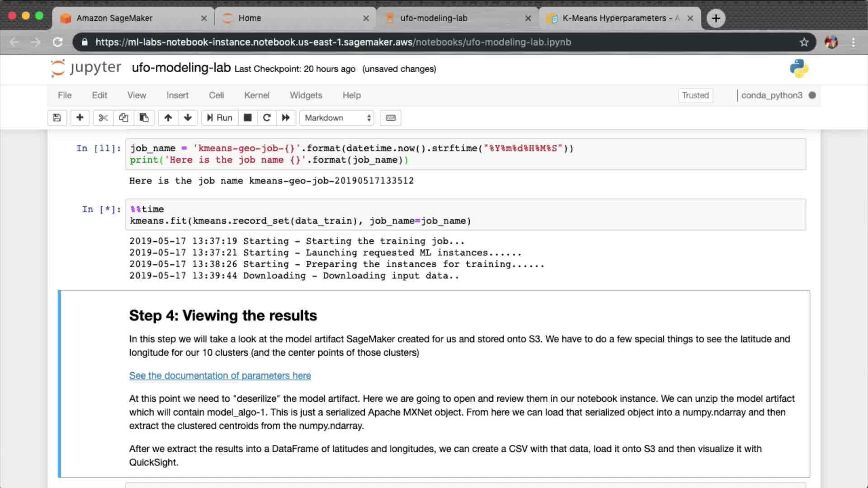Viewport: 868px width, 488px height.
Task: Insert cell below with plus icon
Action: click(80, 118)
